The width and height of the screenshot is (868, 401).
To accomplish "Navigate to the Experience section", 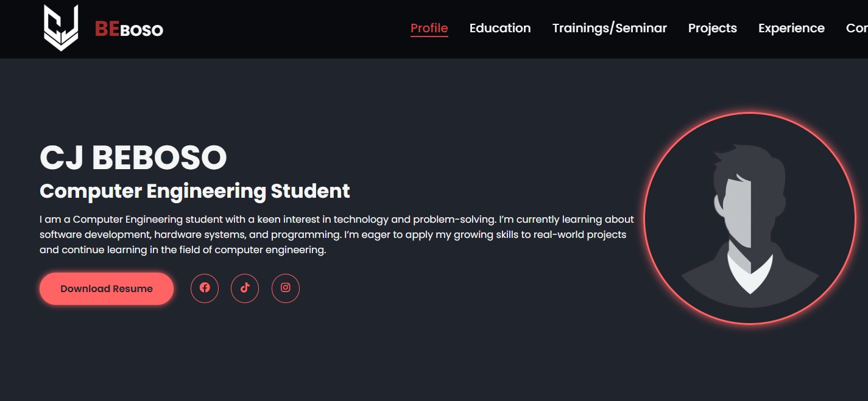I will pyautogui.click(x=791, y=28).
